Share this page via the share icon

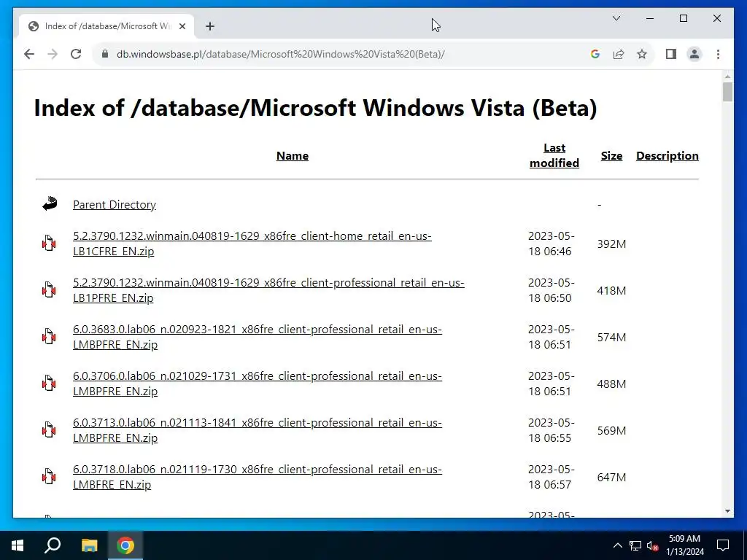click(x=619, y=54)
